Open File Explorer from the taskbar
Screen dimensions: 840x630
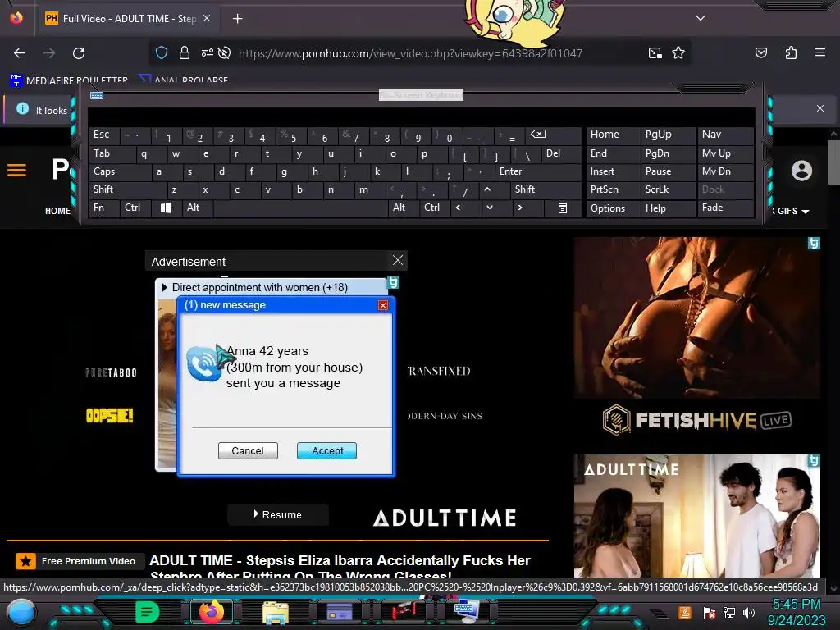pyautogui.click(x=276, y=613)
